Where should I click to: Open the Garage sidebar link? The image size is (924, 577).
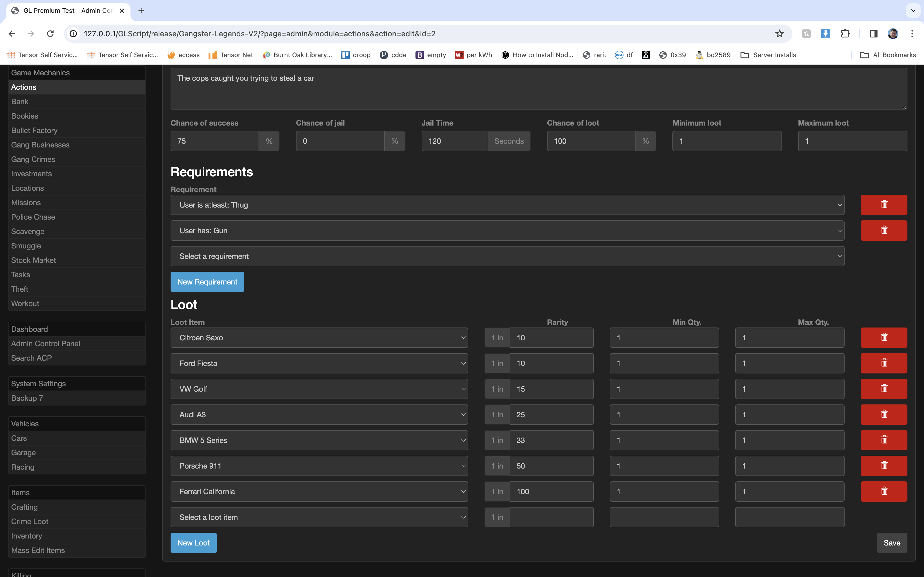point(23,453)
